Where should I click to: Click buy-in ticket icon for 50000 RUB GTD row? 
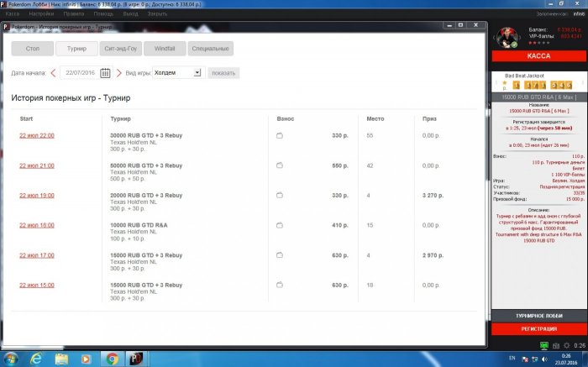280,165
